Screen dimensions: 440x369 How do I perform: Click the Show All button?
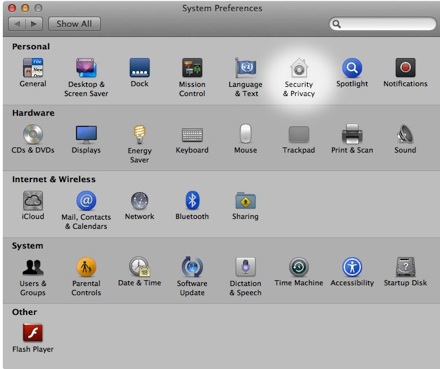(x=74, y=24)
